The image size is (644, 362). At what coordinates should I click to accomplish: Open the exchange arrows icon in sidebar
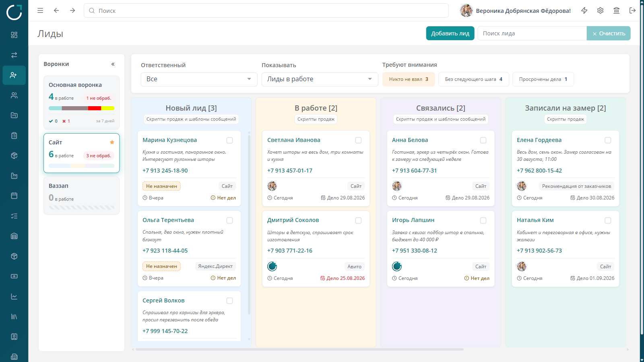[x=14, y=55]
